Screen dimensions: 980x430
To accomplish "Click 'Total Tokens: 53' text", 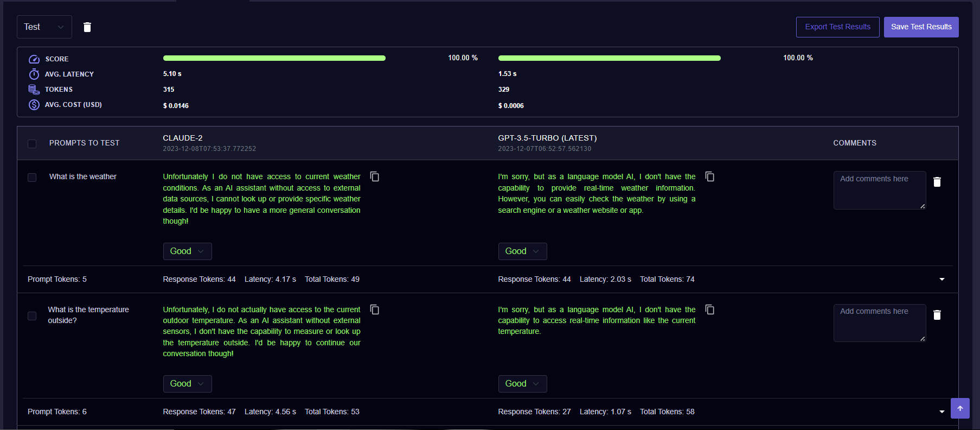I will click(x=332, y=412).
